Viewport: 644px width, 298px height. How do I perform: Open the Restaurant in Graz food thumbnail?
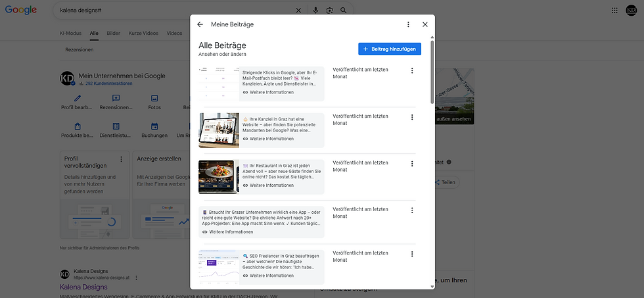[x=219, y=177]
